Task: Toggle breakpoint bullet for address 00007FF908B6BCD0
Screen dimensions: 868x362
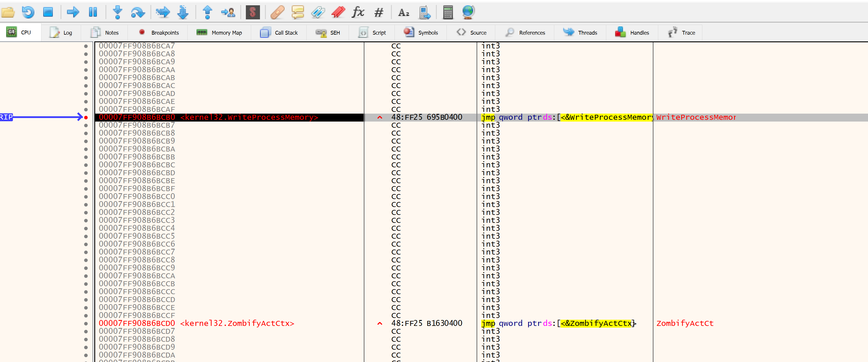Action: coord(86,324)
